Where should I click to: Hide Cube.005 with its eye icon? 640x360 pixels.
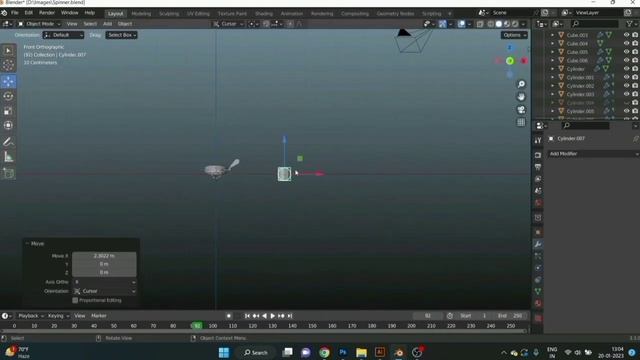[626, 52]
